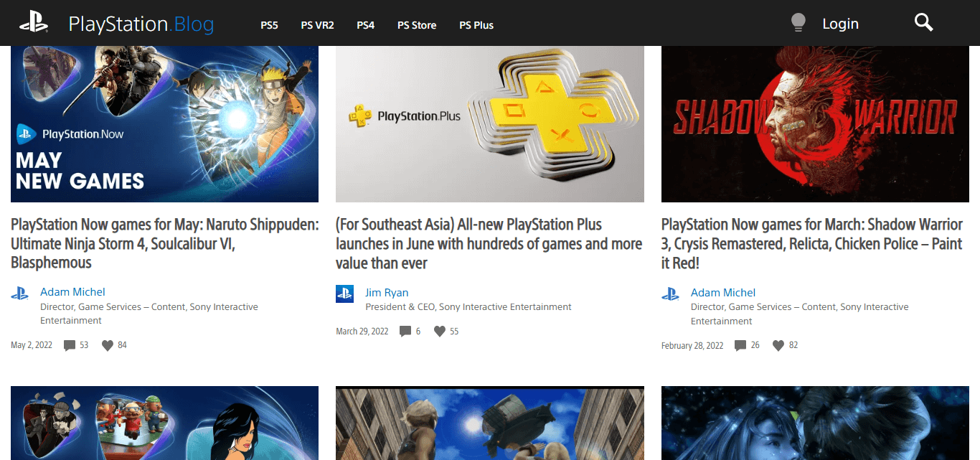Open the Shadow Warrior article thumbnail
This screenshot has width=980, height=460.
tap(815, 124)
